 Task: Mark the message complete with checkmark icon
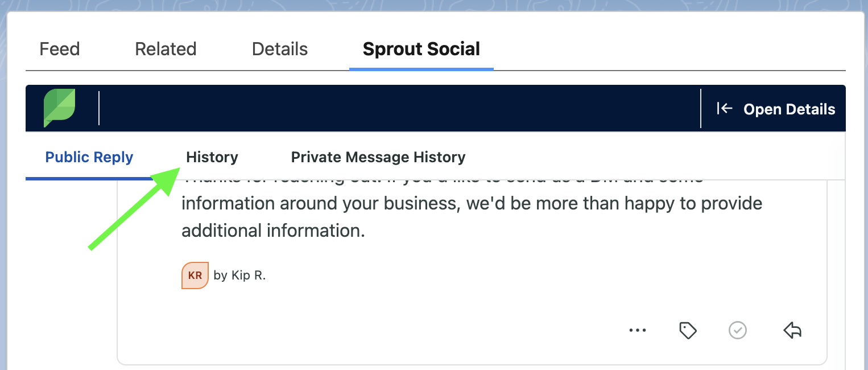click(x=738, y=330)
